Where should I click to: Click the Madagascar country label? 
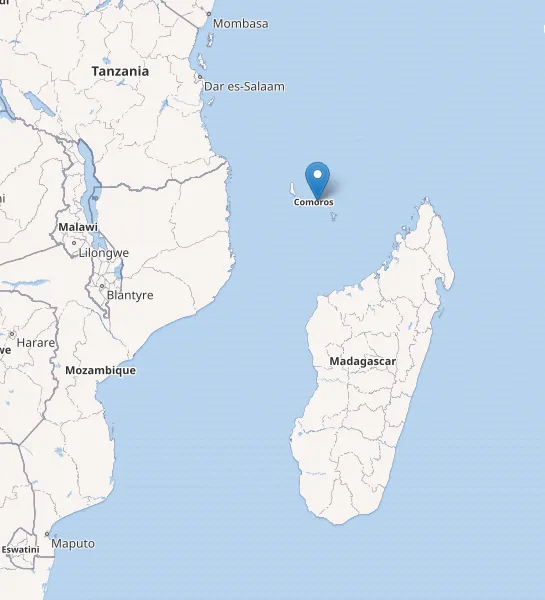tap(362, 361)
